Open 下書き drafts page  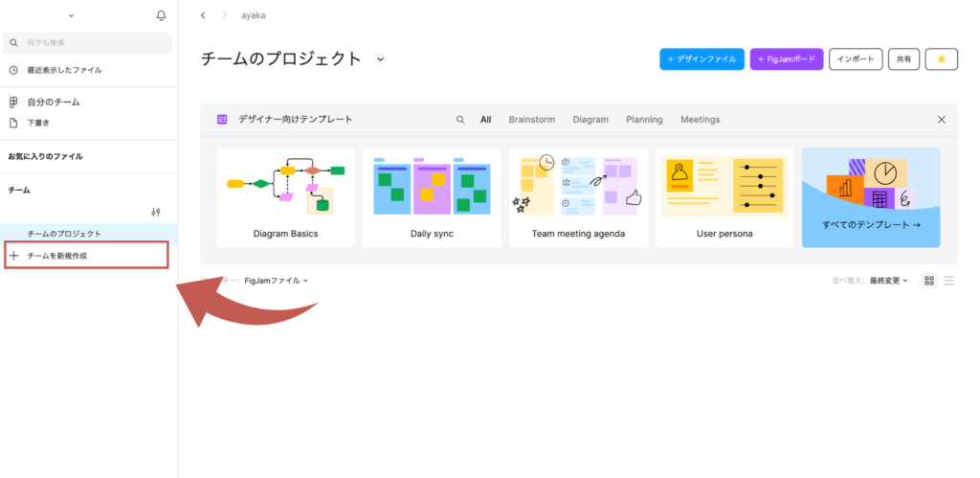[39, 123]
